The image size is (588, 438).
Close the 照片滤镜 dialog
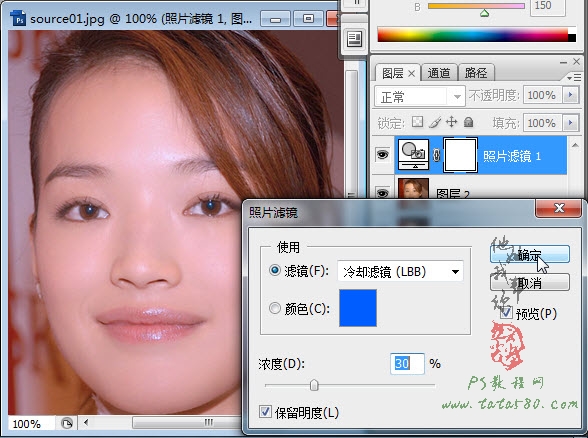[x=559, y=208]
